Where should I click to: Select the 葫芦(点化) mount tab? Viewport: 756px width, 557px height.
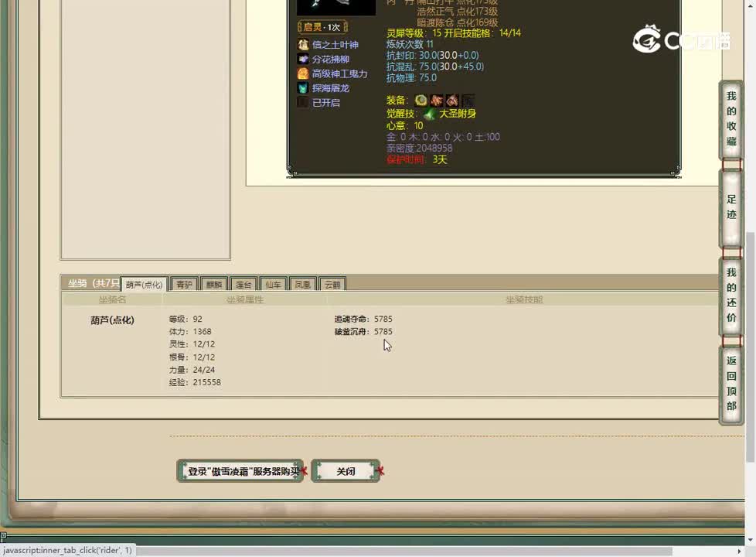[144, 285]
